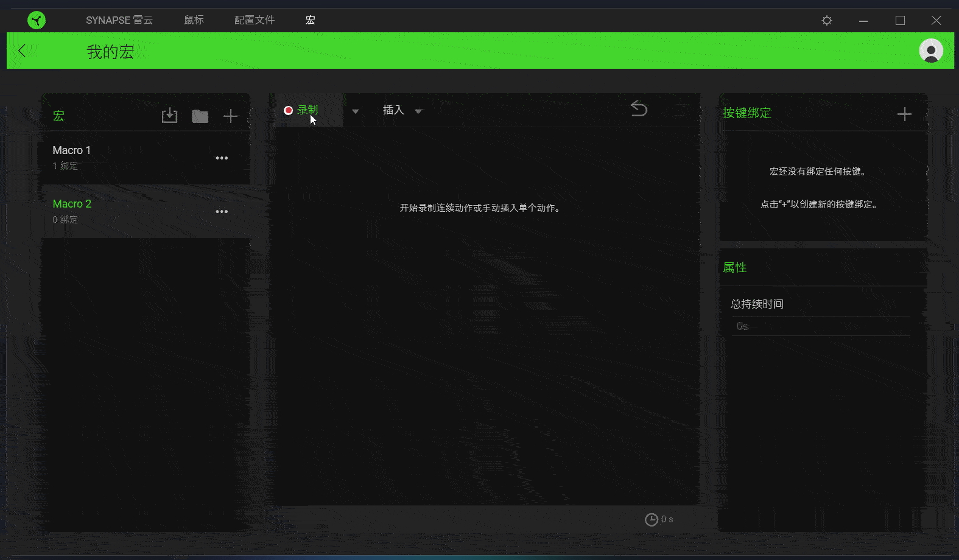Open Macro 2 options ellipsis

[x=222, y=212]
